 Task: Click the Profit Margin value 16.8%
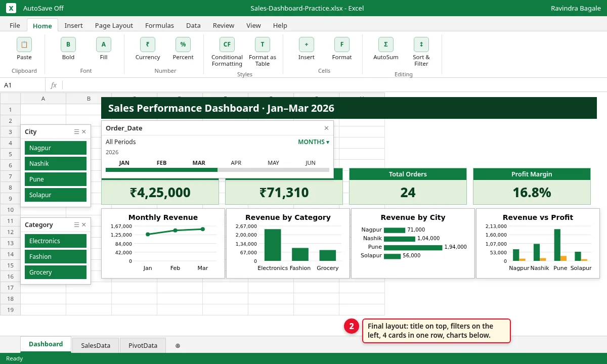(532, 193)
